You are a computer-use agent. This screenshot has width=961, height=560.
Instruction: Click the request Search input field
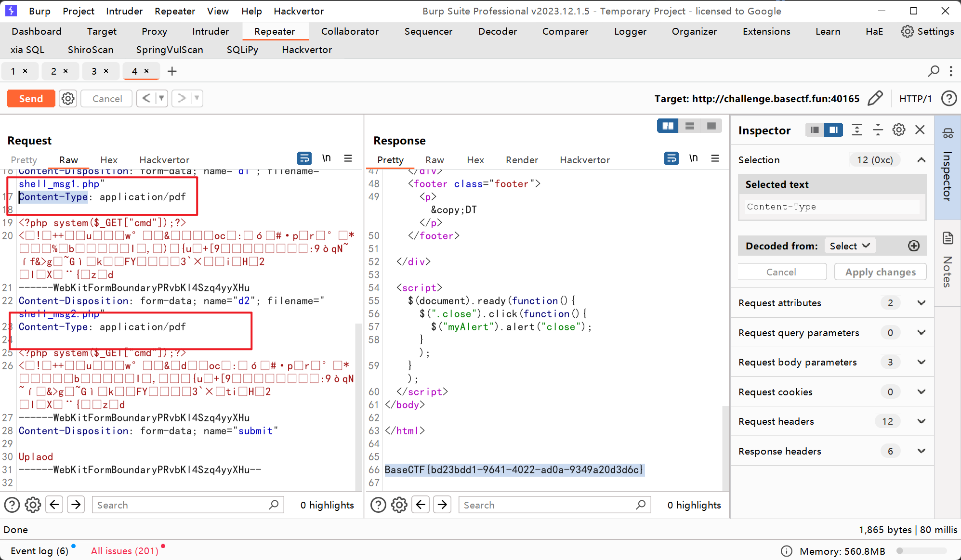pos(187,505)
